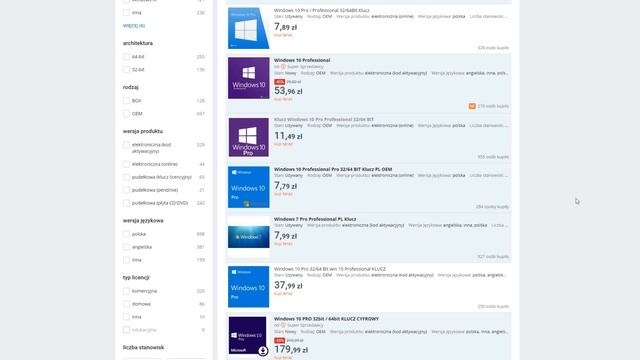Check domowa license type
This screenshot has width=640, height=360.
click(127, 304)
